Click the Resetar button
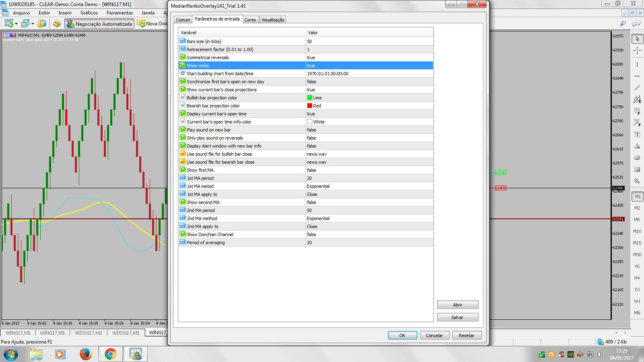The height and width of the screenshot is (362, 644). coord(467,335)
